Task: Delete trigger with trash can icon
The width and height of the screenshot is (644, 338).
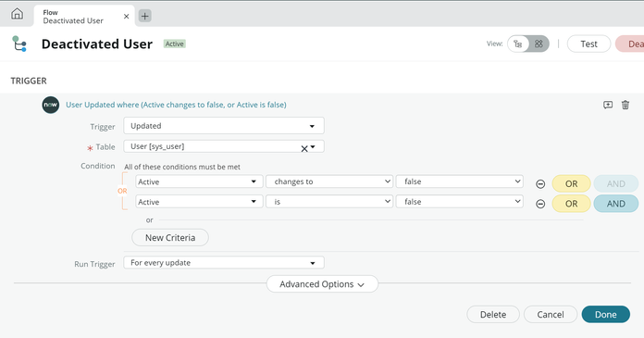Action: click(625, 105)
